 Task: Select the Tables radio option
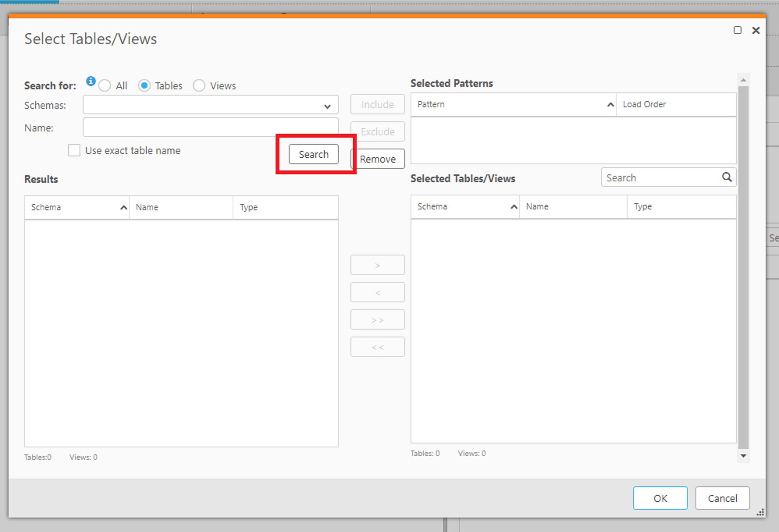pos(144,86)
